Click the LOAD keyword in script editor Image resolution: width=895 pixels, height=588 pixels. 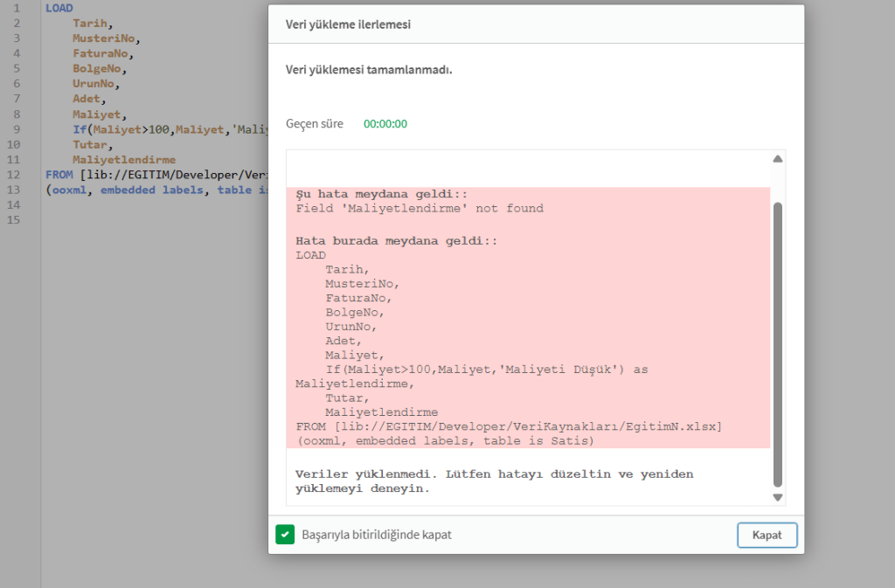click(59, 8)
